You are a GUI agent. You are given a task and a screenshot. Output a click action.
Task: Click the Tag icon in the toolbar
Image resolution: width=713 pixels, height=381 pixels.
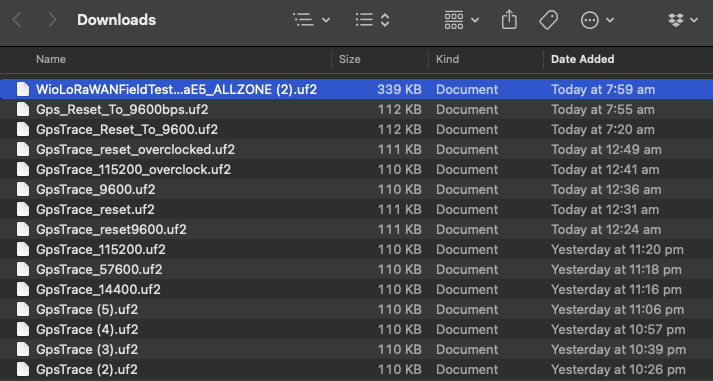coord(548,20)
